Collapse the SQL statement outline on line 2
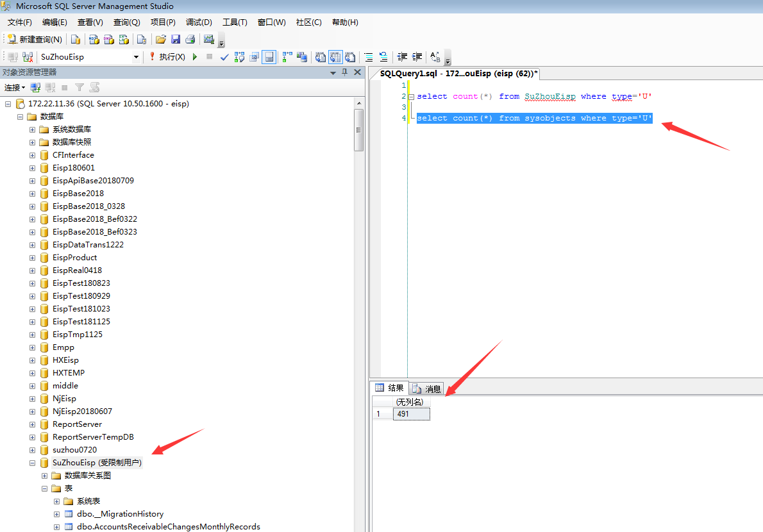The width and height of the screenshot is (763, 532). coord(411,97)
